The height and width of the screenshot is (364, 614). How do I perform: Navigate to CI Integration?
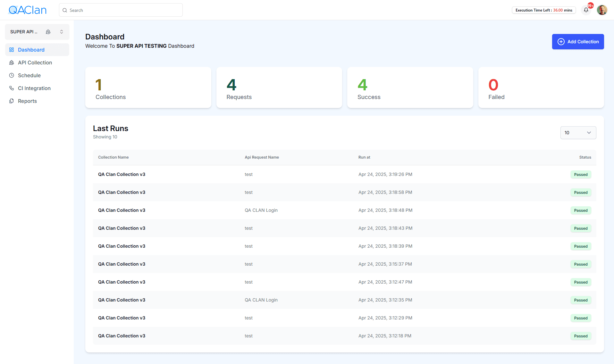click(x=37, y=88)
